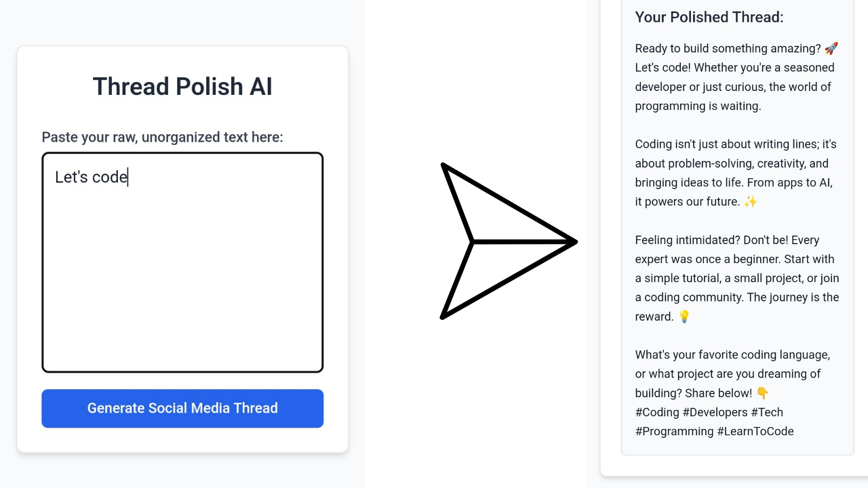Image resolution: width=868 pixels, height=488 pixels.
Task: Click inside the raw text input area
Action: tap(182, 271)
